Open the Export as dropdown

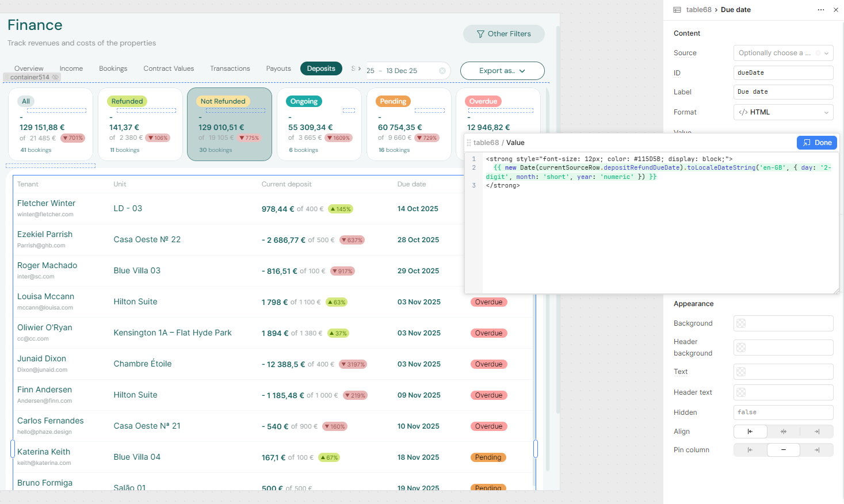(502, 70)
